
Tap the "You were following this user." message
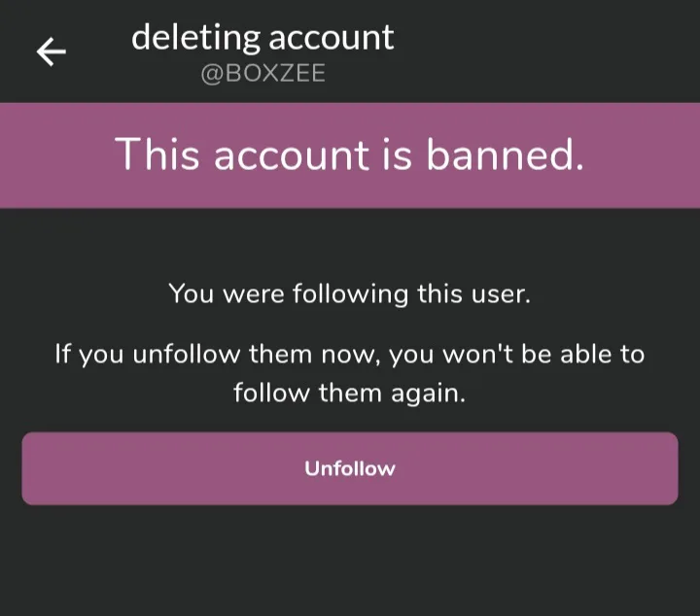tap(350, 292)
